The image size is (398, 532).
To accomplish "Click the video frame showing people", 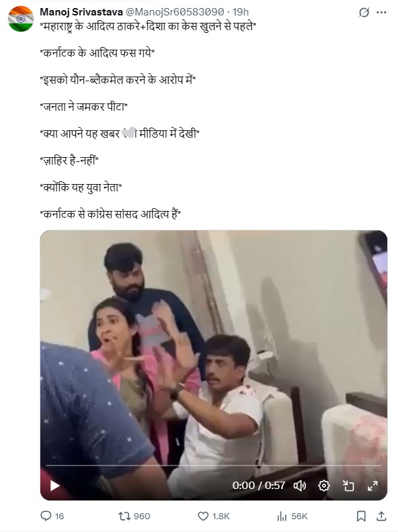I will coord(214,346).
